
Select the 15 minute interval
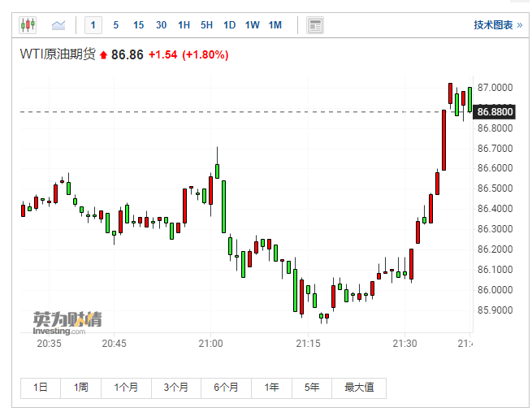(x=138, y=25)
